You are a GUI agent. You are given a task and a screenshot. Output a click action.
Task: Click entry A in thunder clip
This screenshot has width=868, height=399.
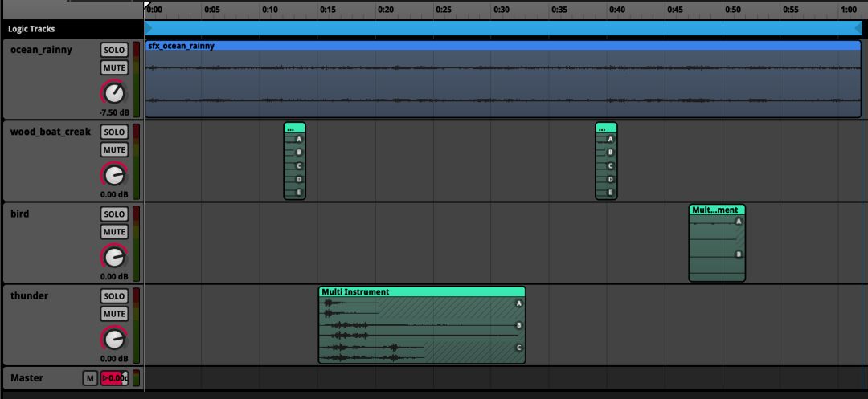(518, 303)
